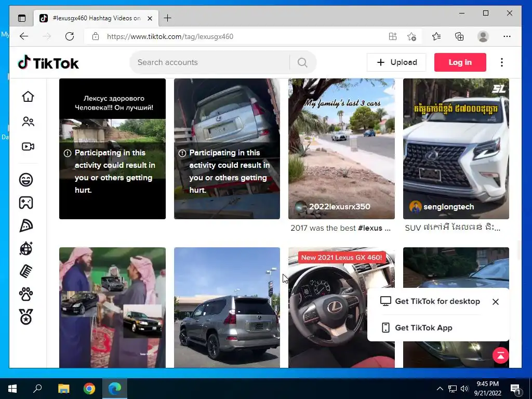Viewport: 532px width, 399px height.
Task: Select the Gaming controller category icon
Action: [x=26, y=203]
